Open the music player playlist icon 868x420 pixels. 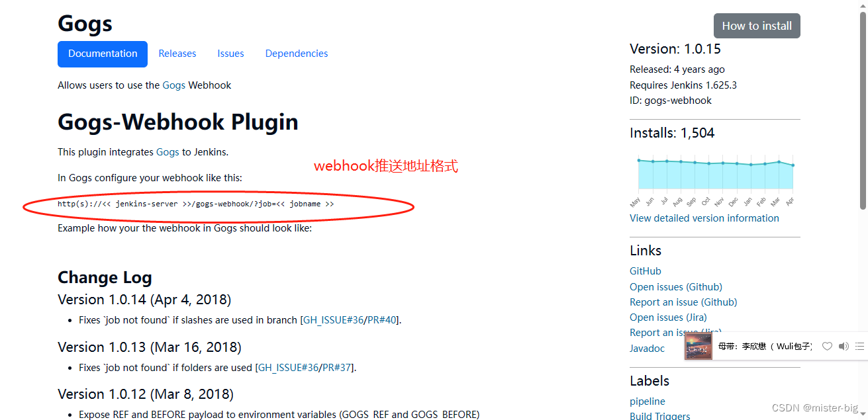coord(859,346)
